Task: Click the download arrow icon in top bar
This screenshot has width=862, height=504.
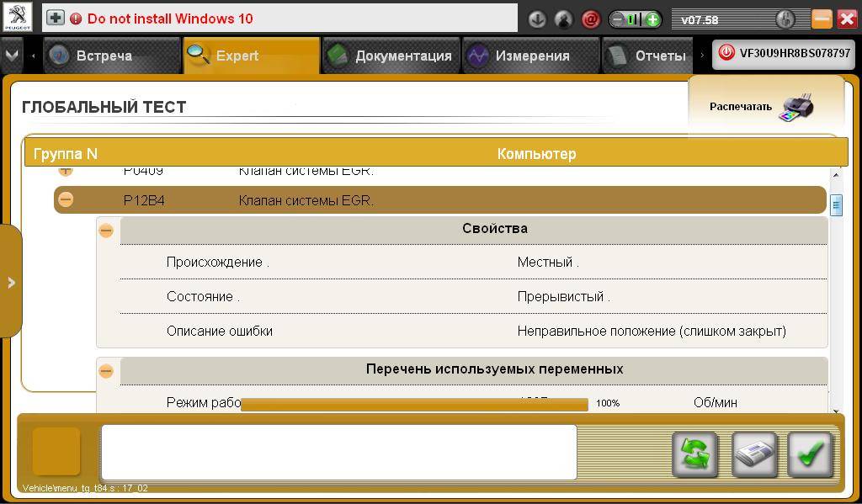Action: pyautogui.click(x=536, y=19)
